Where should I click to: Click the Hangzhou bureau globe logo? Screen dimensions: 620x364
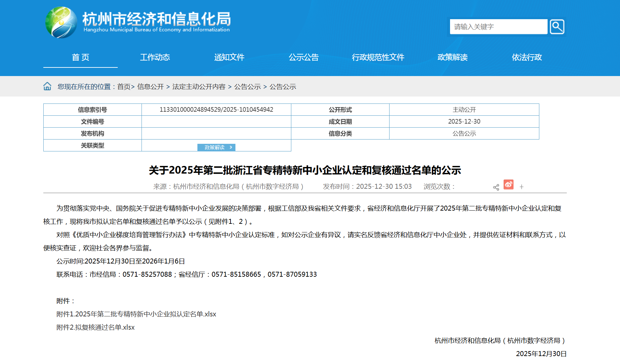tap(61, 22)
